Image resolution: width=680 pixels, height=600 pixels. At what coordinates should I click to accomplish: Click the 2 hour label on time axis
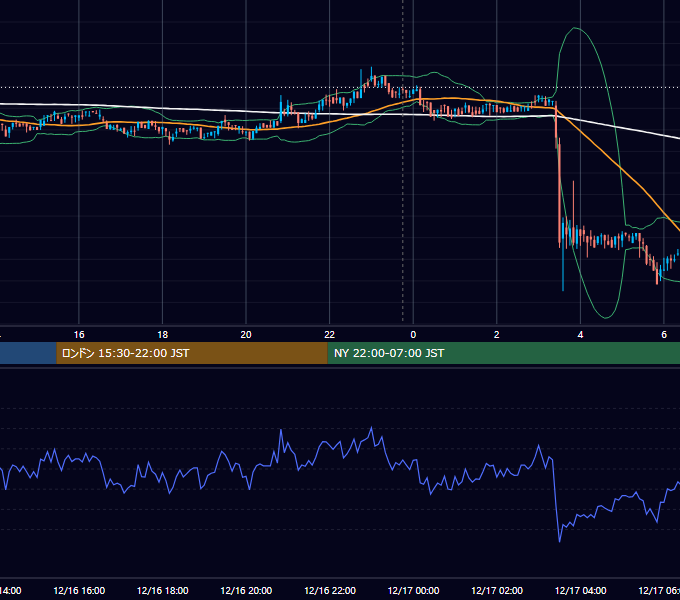coord(497,335)
